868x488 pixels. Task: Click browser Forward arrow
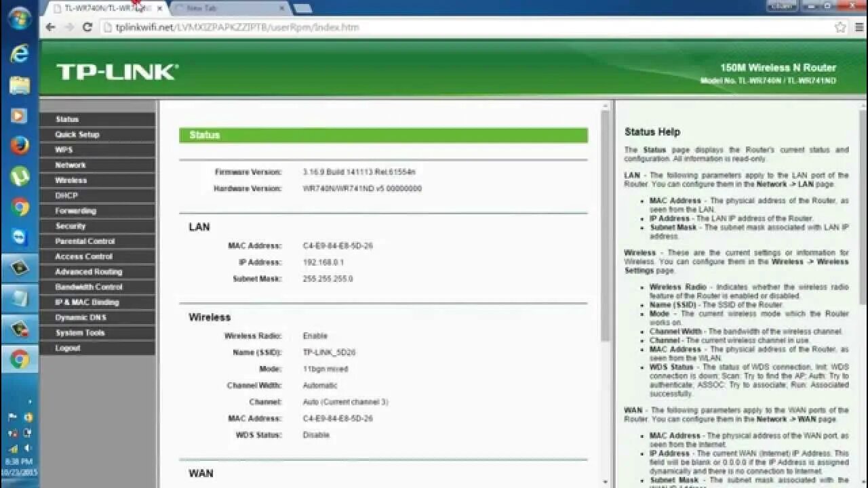click(x=68, y=27)
